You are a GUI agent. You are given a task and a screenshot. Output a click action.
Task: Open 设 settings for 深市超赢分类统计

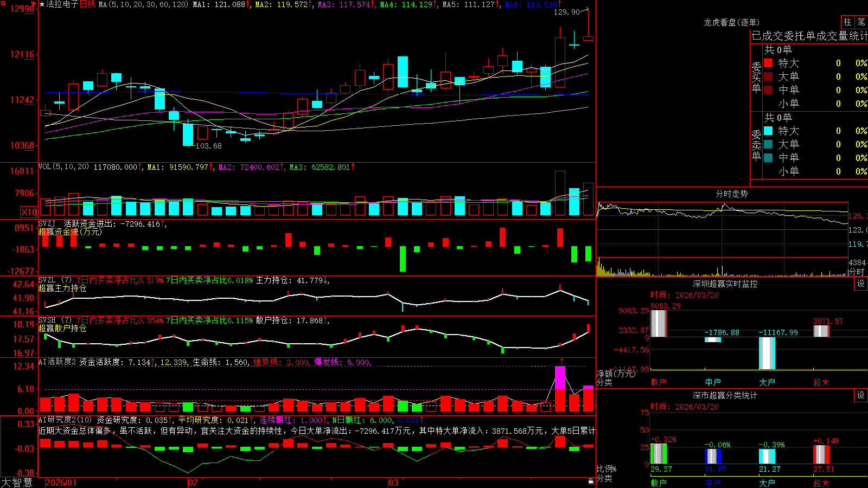[x=861, y=395]
